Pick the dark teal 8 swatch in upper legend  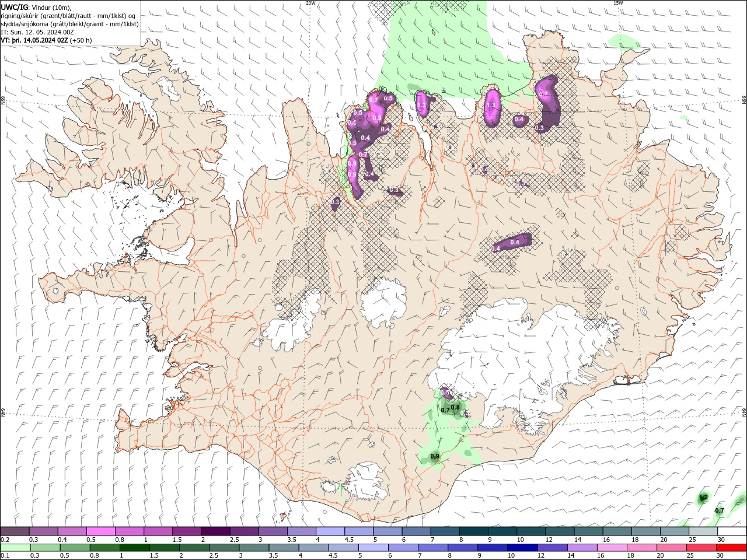click(x=473, y=531)
